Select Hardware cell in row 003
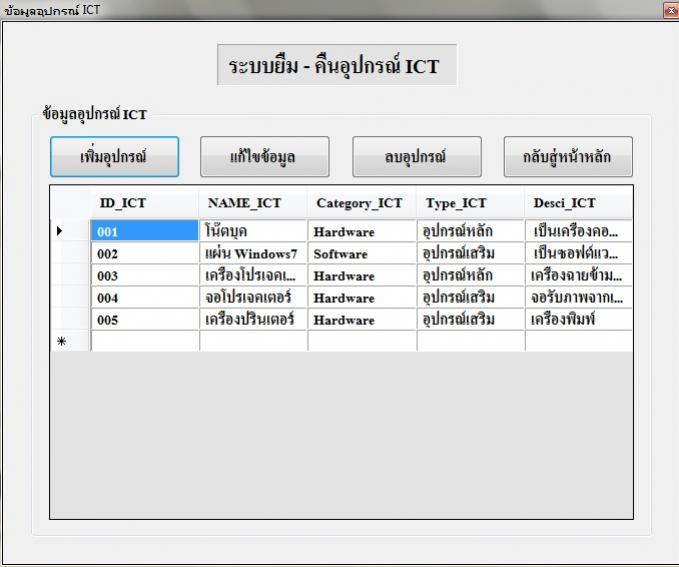This screenshot has width=679, height=567. (362, 275)
